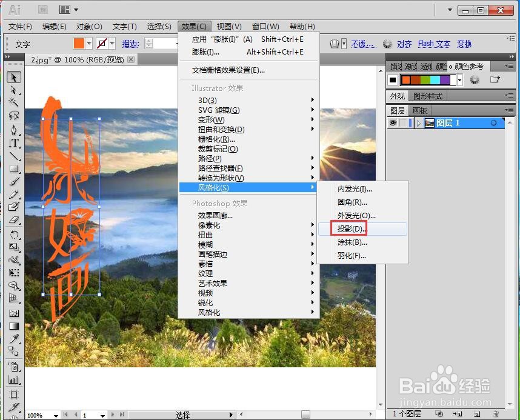This screenshot has width=520, height=420.
Task: Select the Rectangle tool
Action: click(x=13, y=168)
